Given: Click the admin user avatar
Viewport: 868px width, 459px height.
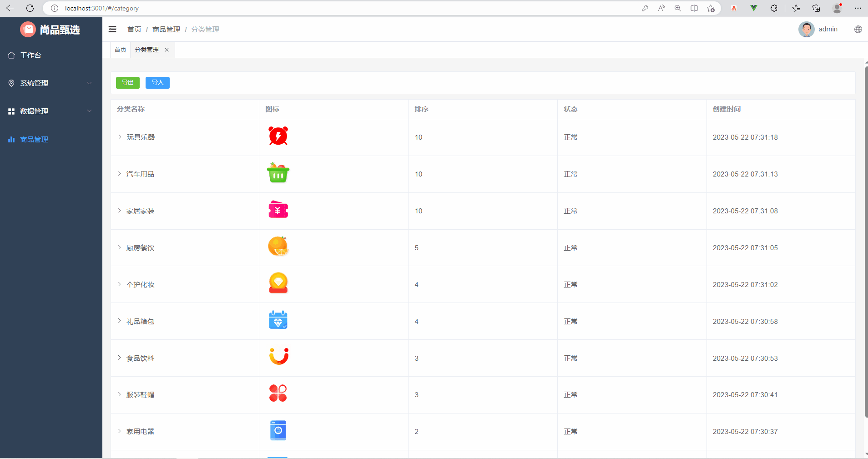Looking at the screenshot, I should pos(806,29).
